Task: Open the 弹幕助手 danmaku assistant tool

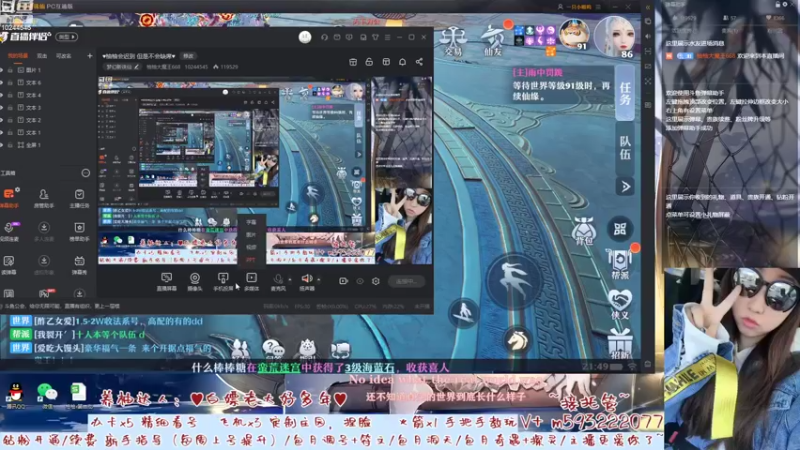Action: tap(10, 198)
